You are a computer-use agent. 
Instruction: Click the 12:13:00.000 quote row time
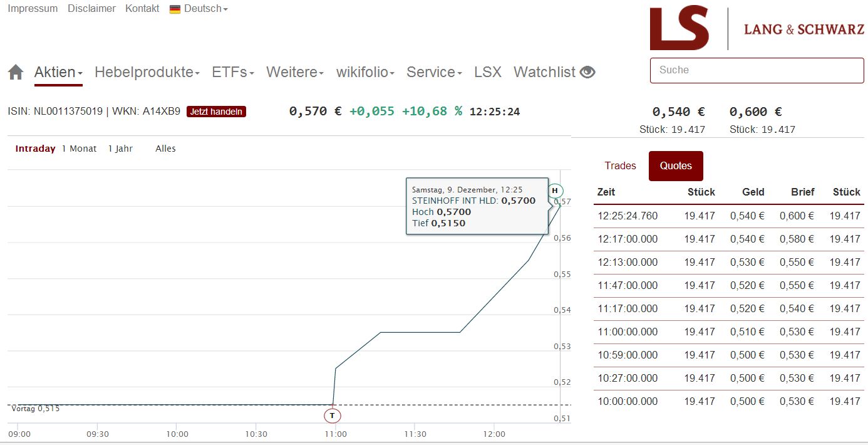coord(628,263)
